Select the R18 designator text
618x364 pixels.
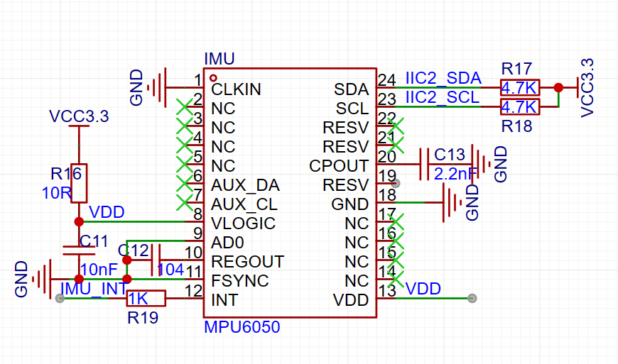tap(516, 126)
